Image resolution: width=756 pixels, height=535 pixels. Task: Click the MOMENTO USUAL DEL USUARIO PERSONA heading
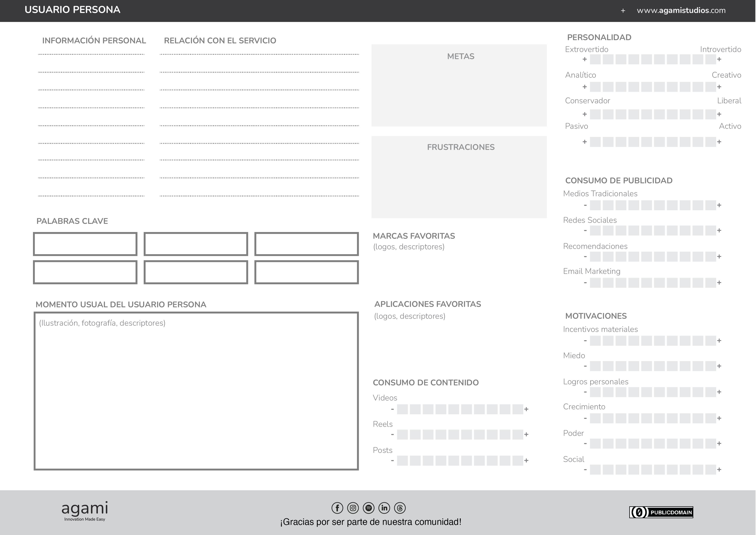coord(121,304)
